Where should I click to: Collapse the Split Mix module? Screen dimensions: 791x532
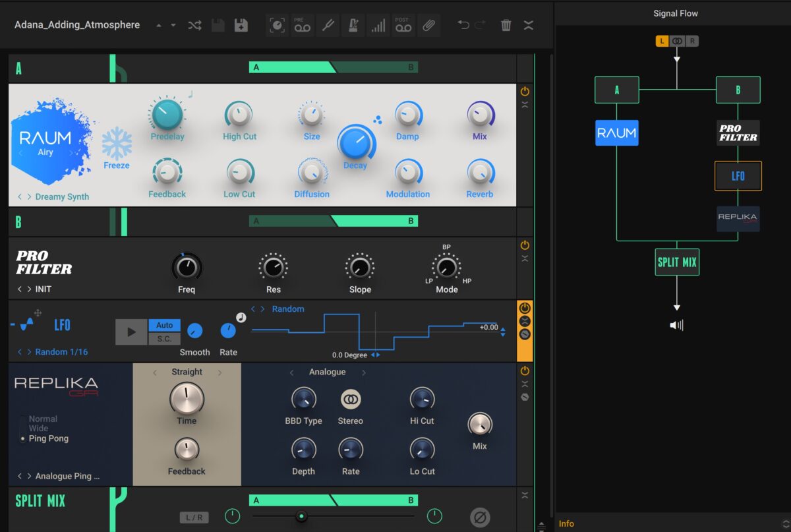pyautogui.click(x=525, y=495)
